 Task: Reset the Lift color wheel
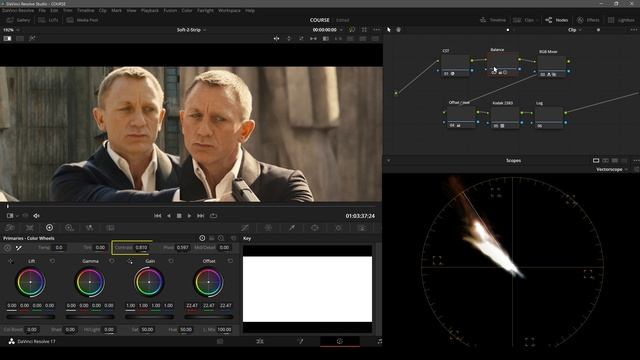click(x=52, y=261)
